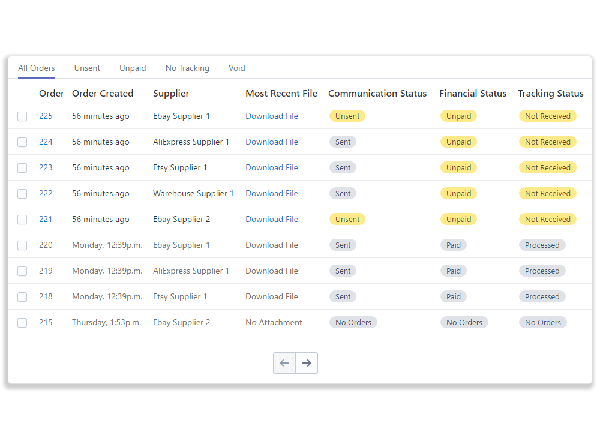
Task: Download File for order 223
Action: point(272,167)
